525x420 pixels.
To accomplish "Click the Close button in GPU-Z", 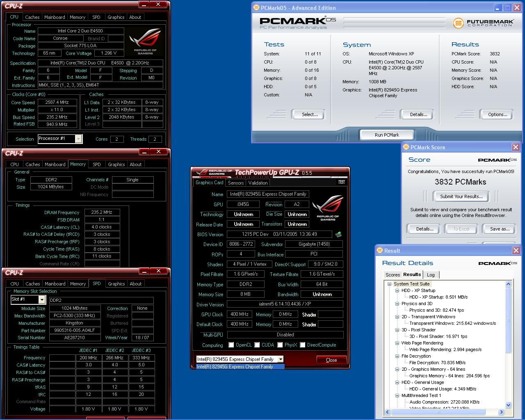I will [331, 360].
